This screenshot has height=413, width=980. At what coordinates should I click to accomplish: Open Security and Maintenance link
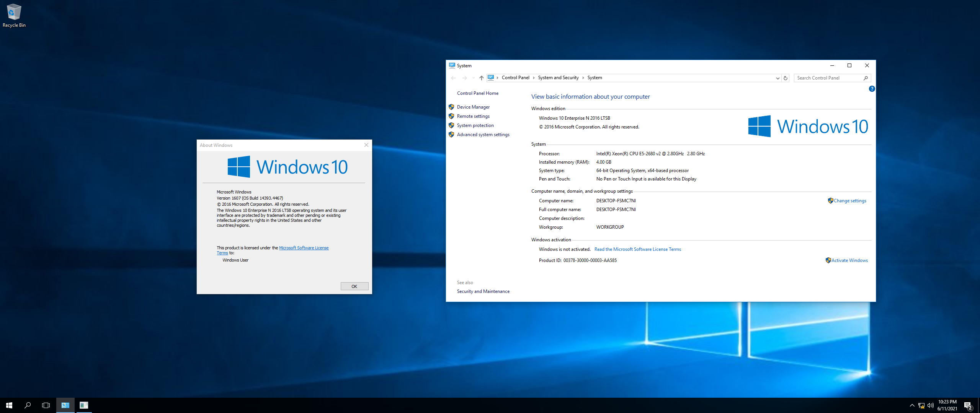point(483,291)
